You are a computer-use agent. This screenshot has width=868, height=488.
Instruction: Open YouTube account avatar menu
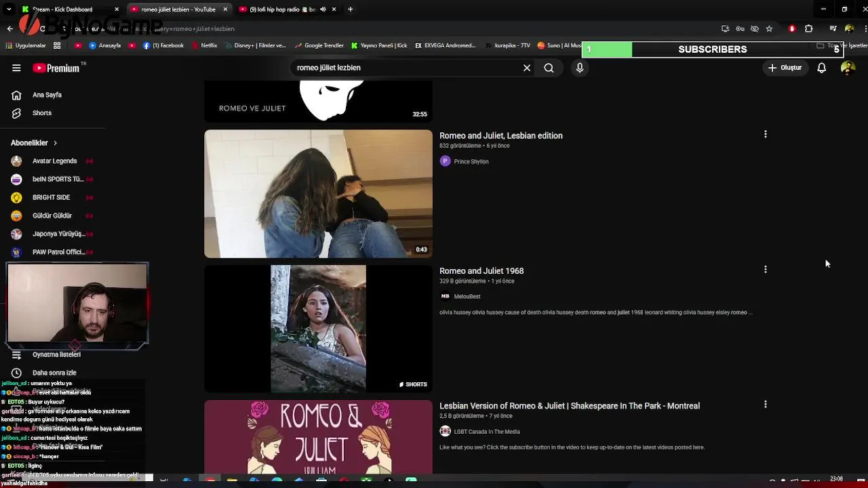(848, 68)
